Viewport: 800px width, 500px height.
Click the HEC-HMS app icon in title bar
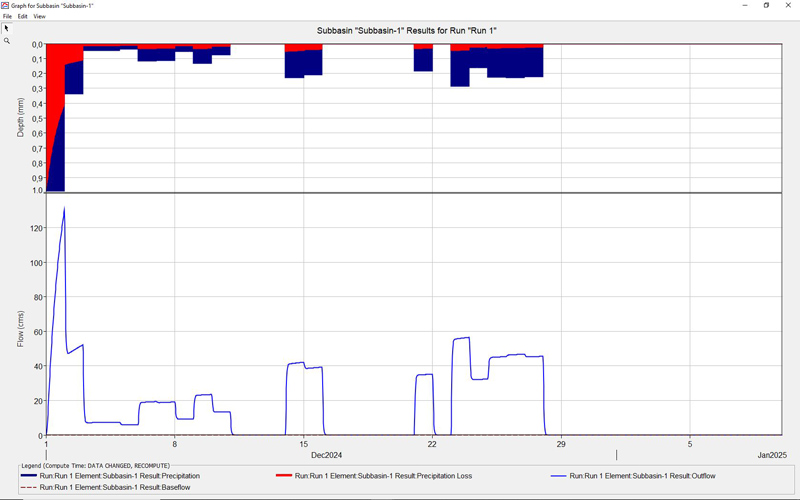coord(5,5)
